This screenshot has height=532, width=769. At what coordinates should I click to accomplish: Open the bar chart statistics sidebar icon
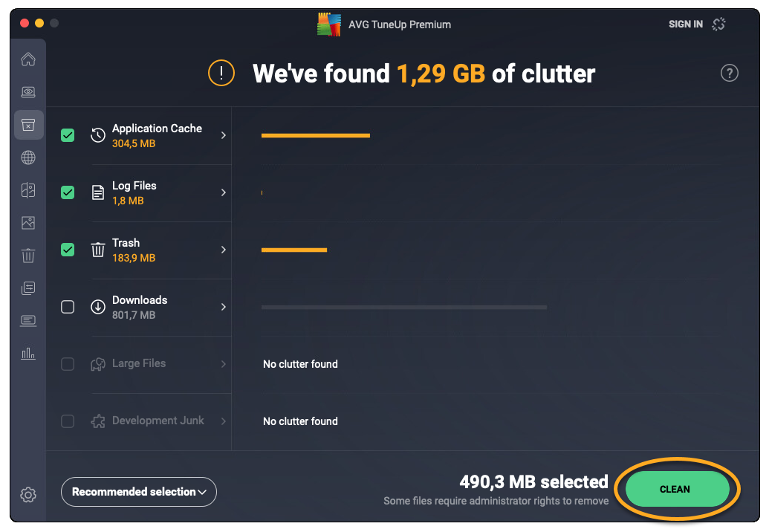click(x=28, y=354)
